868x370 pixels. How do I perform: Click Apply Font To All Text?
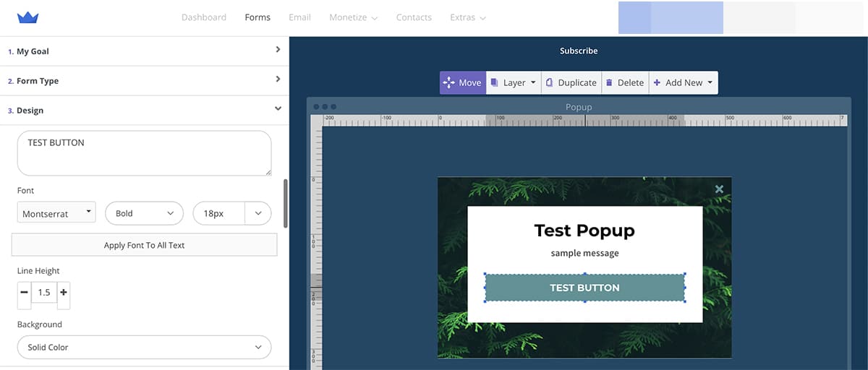click(145, 245)
